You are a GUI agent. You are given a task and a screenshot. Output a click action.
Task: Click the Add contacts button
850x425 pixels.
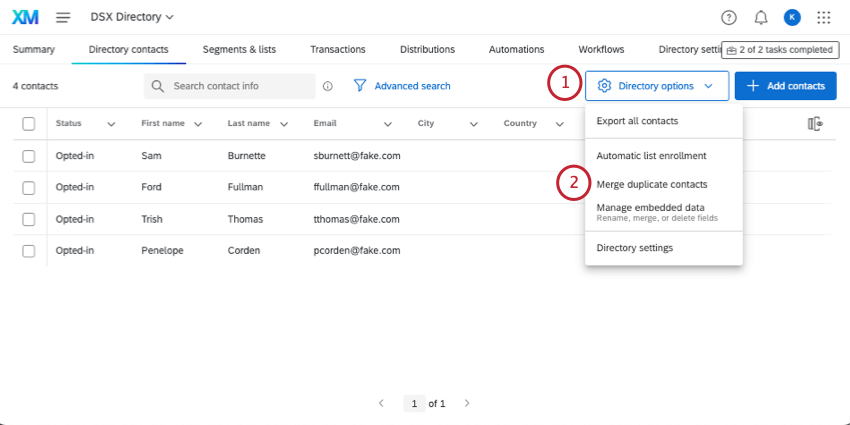[785, 86]
